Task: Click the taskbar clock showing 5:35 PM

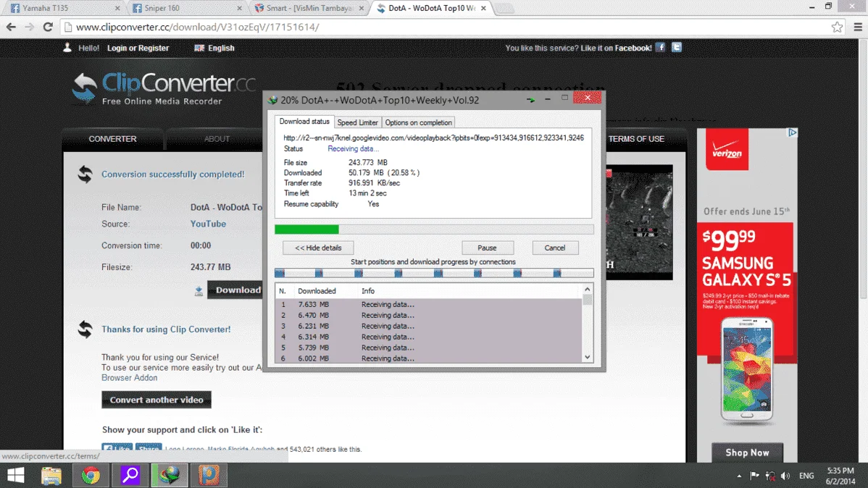Action: [840, 476]
